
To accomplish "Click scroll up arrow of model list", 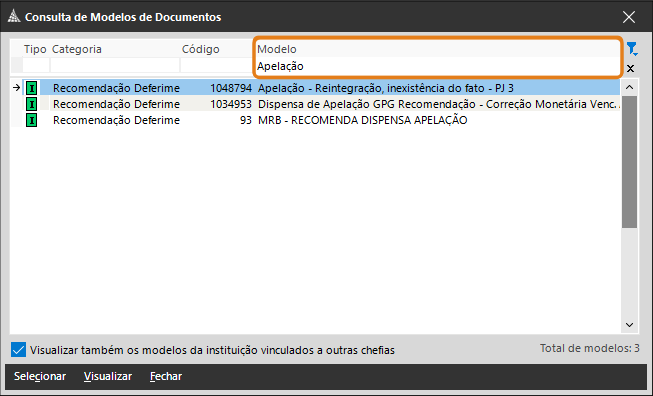I will click(x=630, y=87).
